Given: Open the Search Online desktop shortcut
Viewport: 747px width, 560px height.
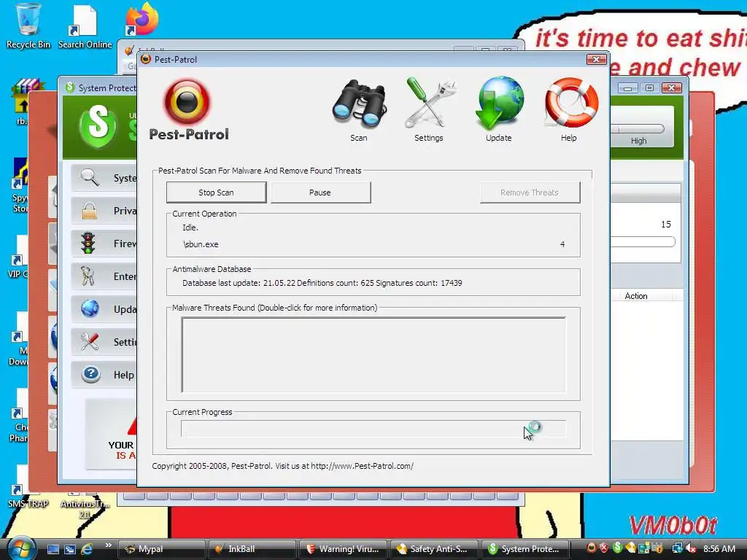Looking at the screenshot, I should point(85,26).
